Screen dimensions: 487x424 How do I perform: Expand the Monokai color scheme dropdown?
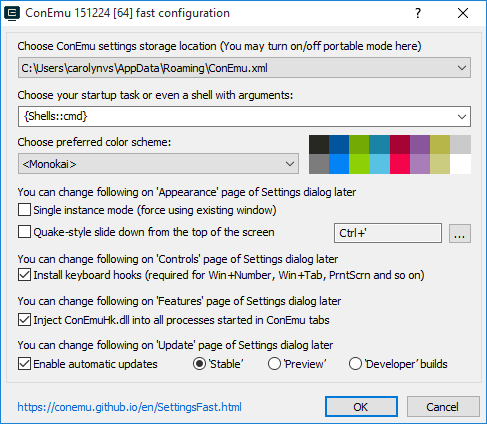[x=158, y=164]
